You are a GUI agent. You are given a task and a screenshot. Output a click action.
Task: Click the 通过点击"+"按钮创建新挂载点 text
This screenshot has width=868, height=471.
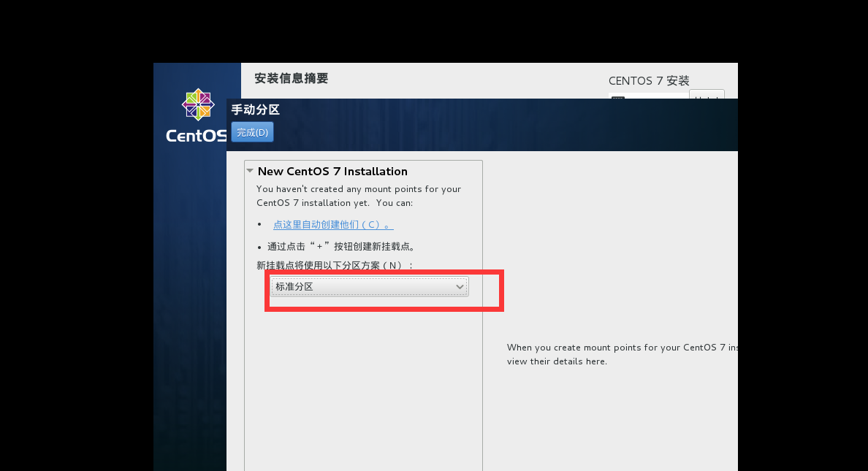341,247
